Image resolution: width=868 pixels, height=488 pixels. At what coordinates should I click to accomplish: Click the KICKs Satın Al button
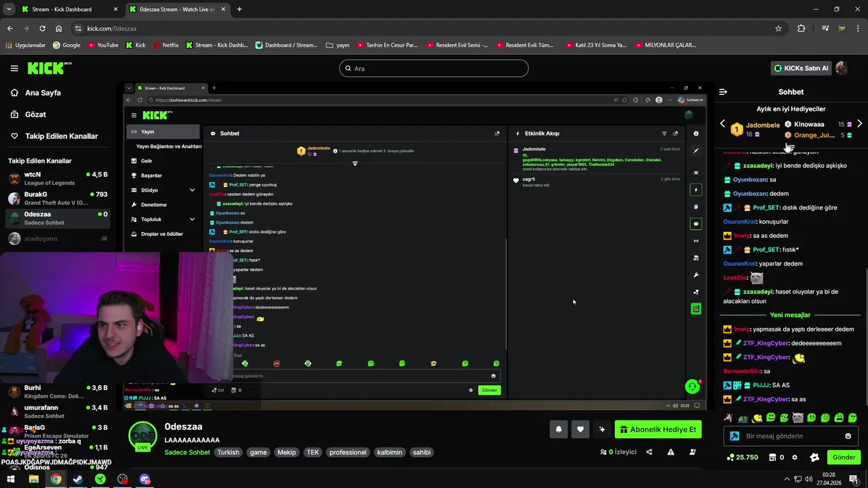point(802,68)
